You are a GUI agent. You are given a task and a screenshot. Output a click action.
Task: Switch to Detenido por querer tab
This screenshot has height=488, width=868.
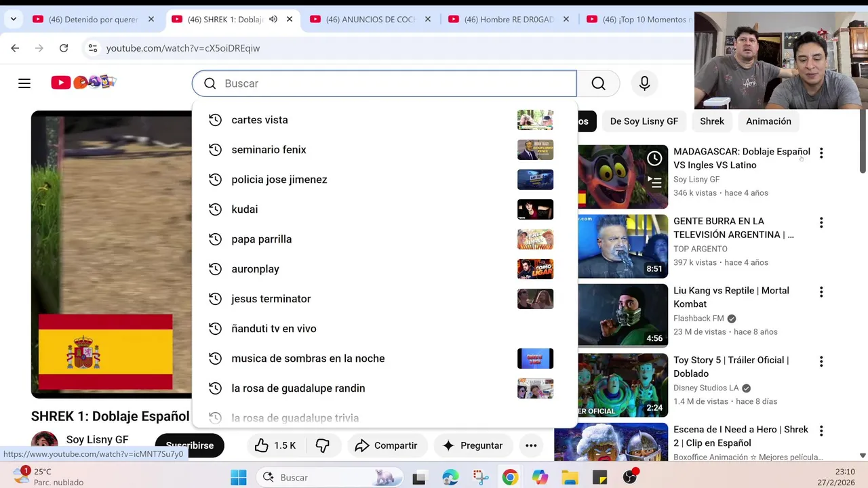tap(94, 20)
